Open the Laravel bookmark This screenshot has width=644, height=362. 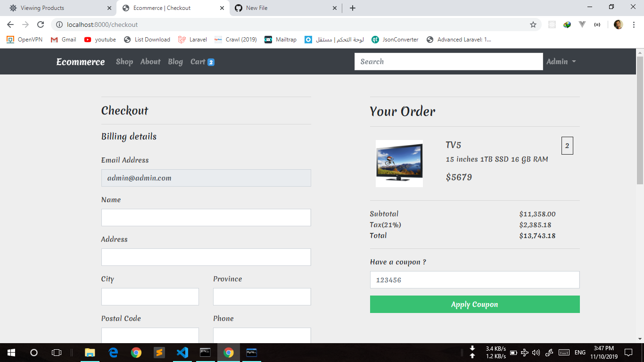[192, 40]
